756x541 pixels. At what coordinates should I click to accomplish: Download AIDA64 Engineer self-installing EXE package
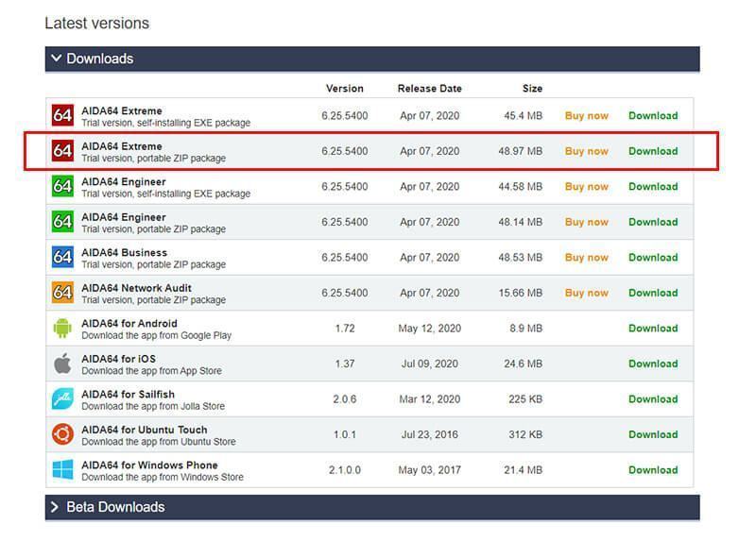click(653, 187)
